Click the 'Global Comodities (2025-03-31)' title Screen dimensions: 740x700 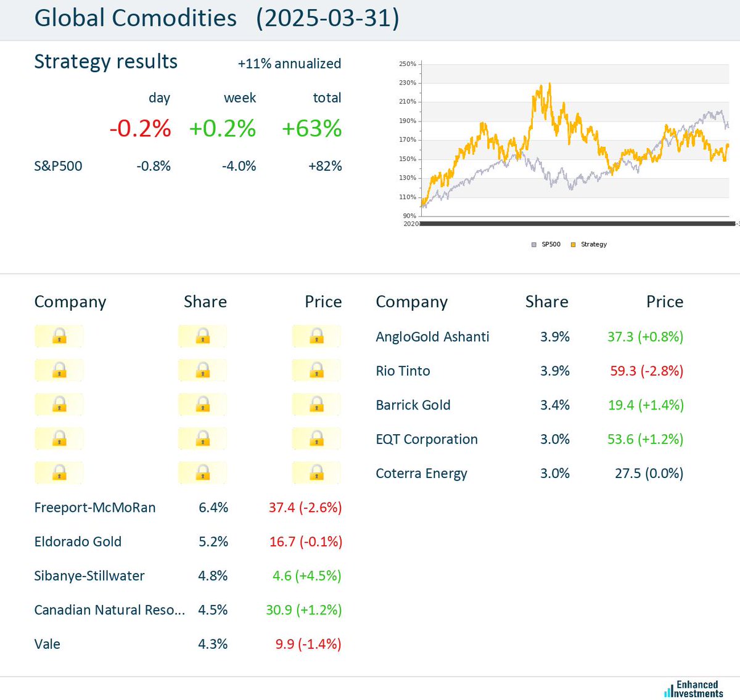tap(217, 19)
